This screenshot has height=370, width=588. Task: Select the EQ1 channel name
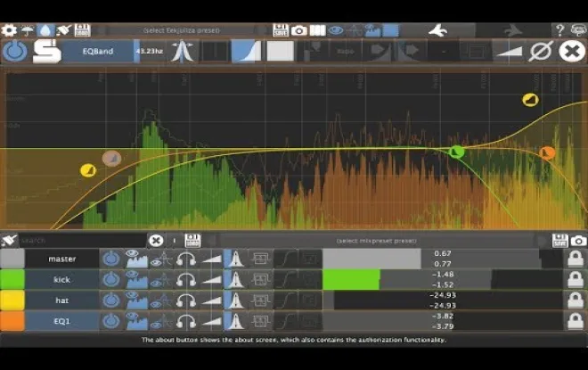(61, 321)
